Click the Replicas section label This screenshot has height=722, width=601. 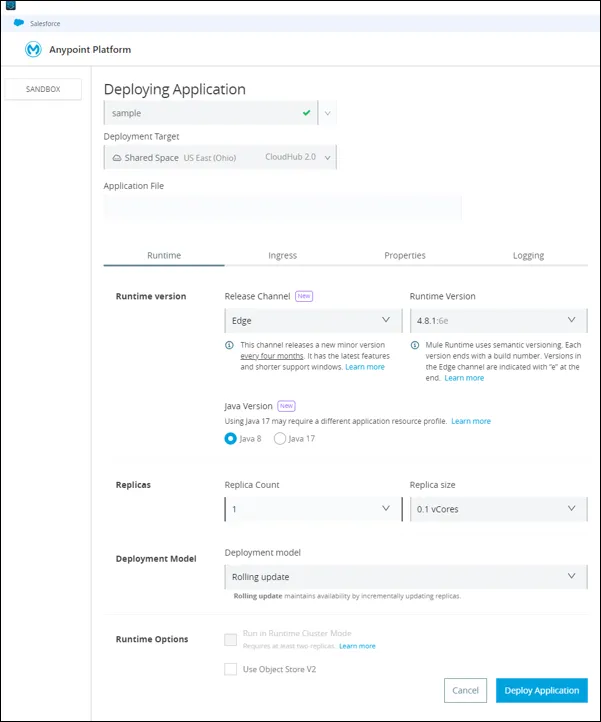click(133, 485)
